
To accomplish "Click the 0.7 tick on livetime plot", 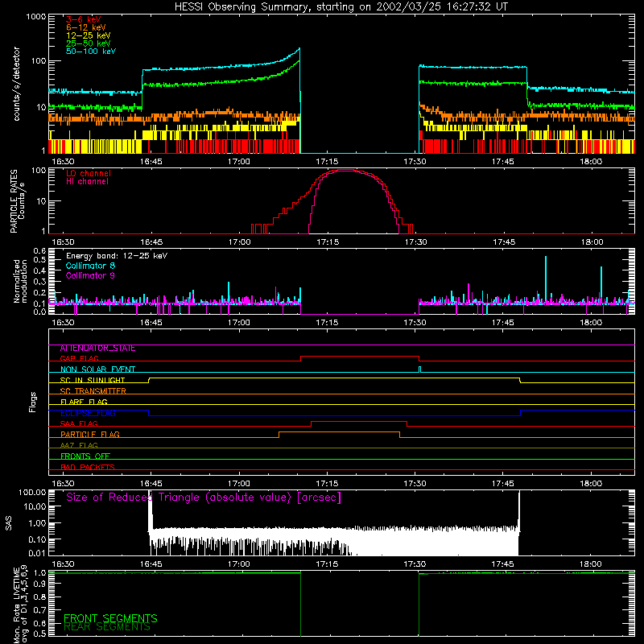I will coord(39,610).
